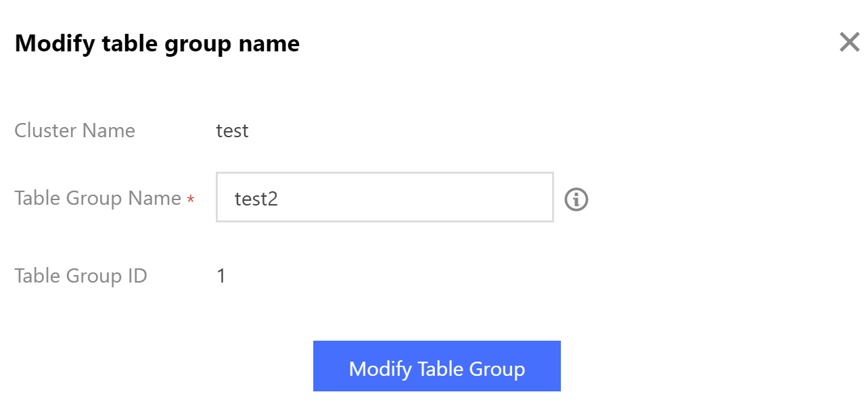Focus the text box containing test2
This screenshot has width=868, height=411.
[x=384, y=197]
